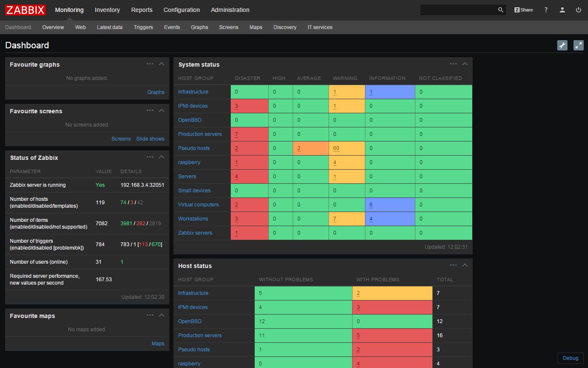Open dashboard settings with the wrench icon

click(x=562, y=45)
